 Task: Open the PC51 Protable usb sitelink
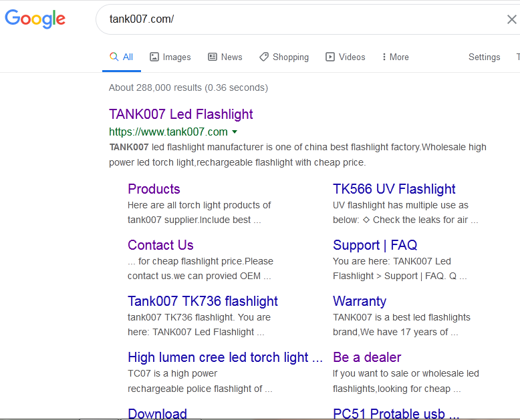click(x=396, y=413)
